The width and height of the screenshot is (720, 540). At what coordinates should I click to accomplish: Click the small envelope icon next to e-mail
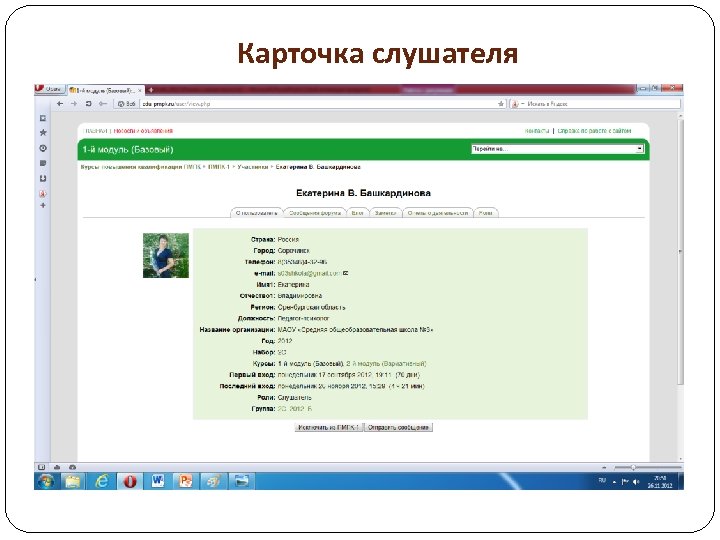click(345, 273)
